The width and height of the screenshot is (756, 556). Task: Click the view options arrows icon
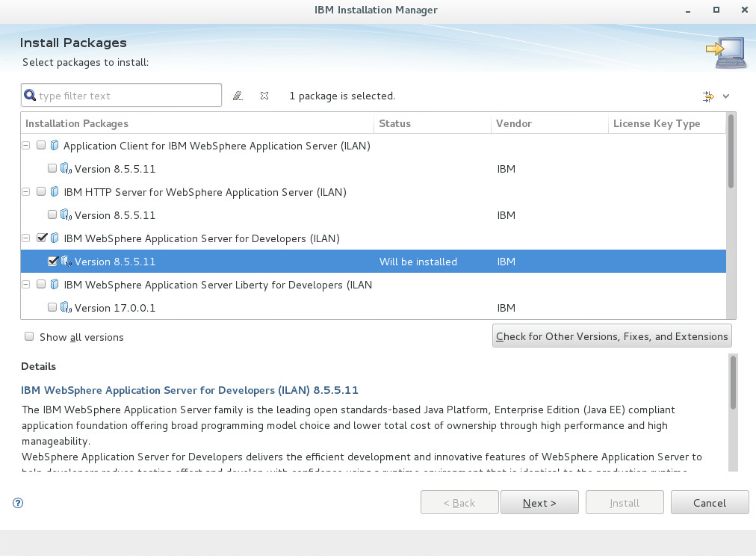(x=707, y=96)
